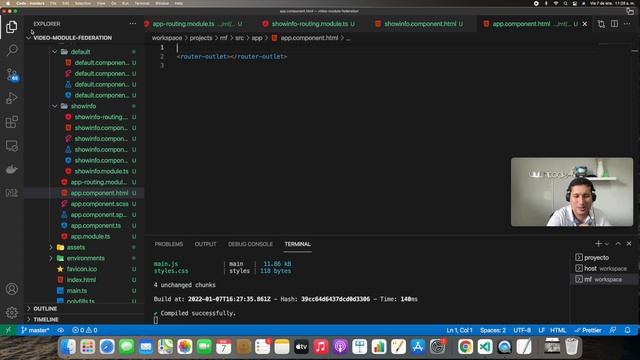Open index.html in the explorer

pos(81,280)
